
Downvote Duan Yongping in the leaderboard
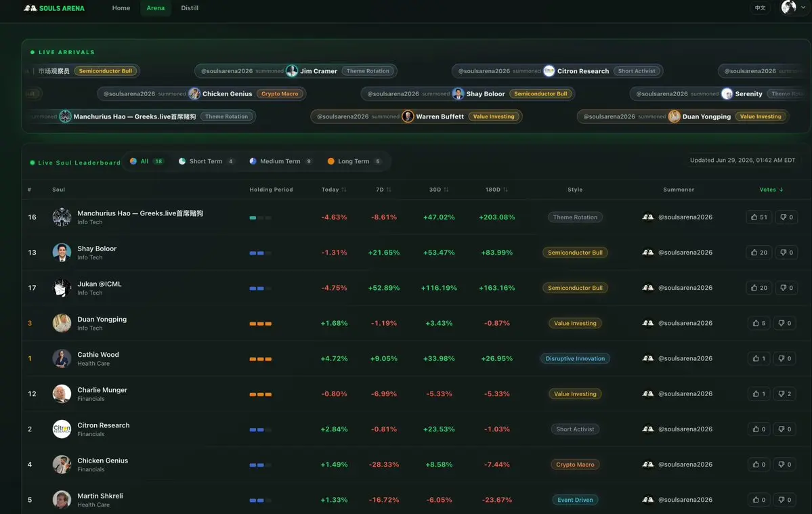[784, 323]
